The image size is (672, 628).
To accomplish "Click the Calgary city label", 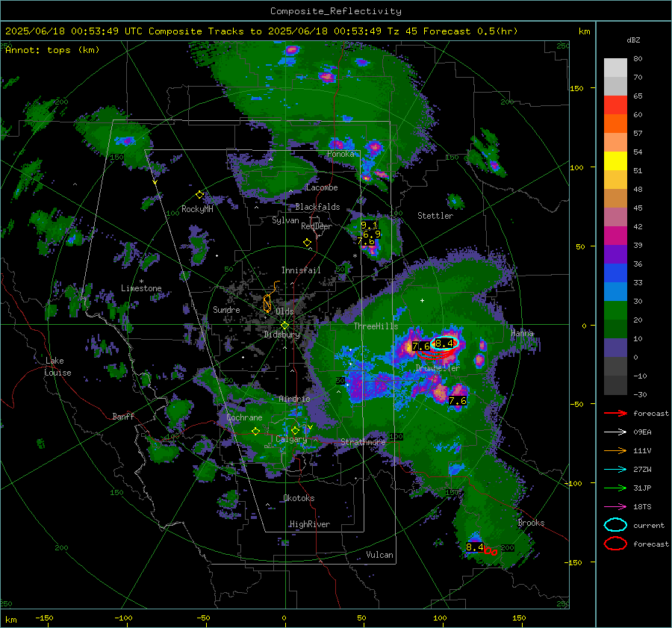I will 291,439.
